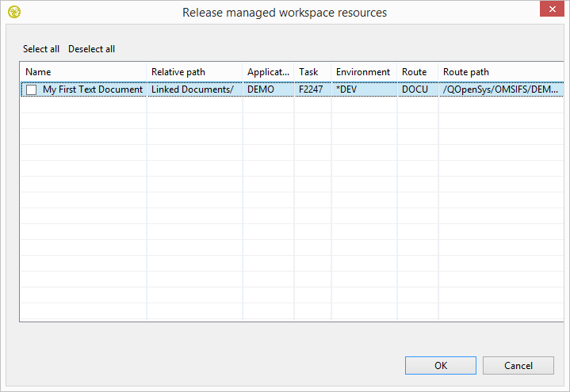
Task: Click the application icon in title bar
Action: [13, 12]
